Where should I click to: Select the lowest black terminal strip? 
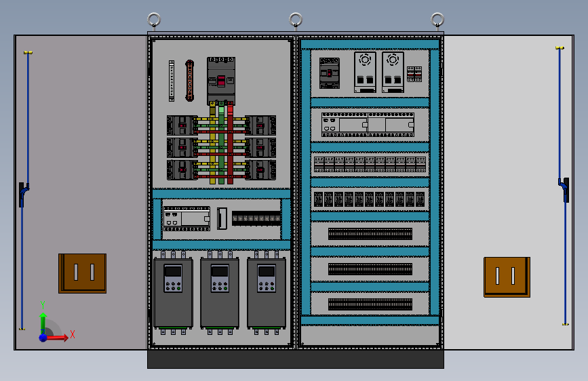click(x=370, y=304)
